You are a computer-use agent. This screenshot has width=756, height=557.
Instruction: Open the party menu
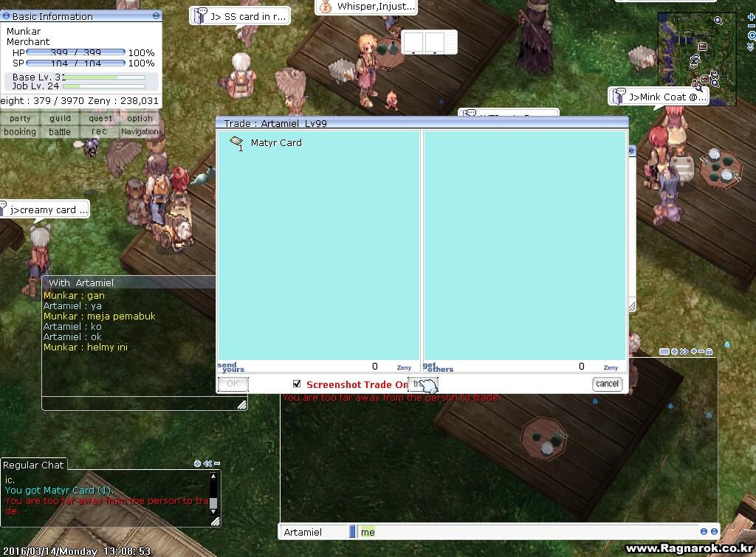20,119
